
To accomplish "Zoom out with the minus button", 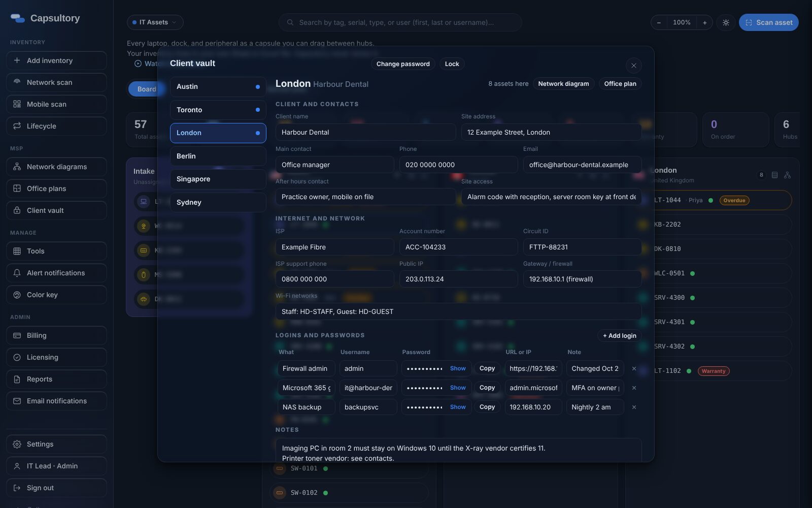I will click(659, 22).
